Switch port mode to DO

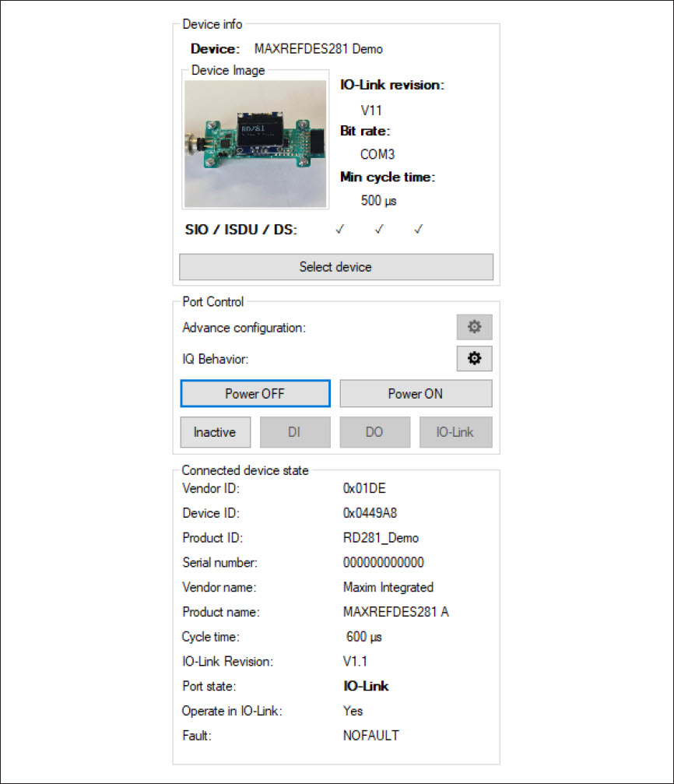[x=375, y=432]
